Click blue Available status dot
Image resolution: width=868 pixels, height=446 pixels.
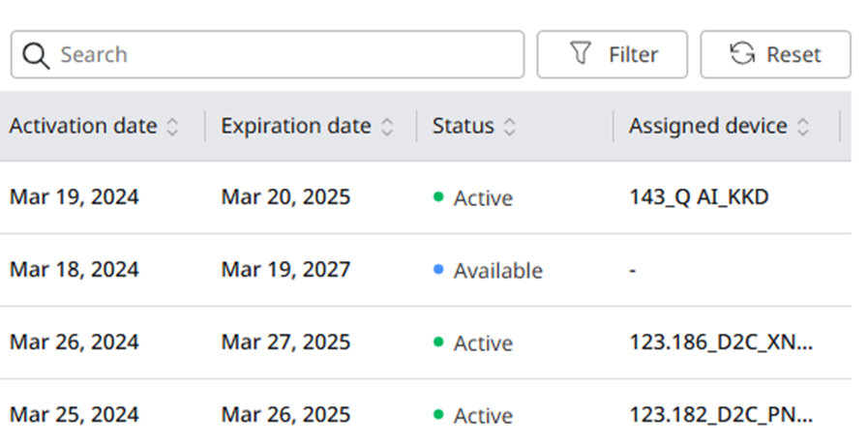tap(438, 270)
